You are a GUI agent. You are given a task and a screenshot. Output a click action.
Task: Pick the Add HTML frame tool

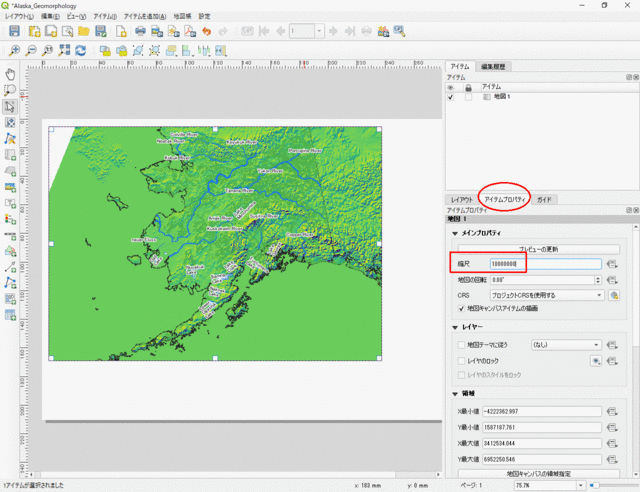10,299
